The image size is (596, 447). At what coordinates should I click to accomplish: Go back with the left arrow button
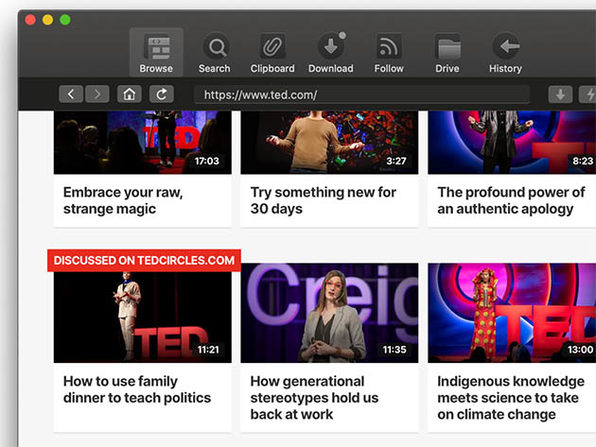[71, 94]
